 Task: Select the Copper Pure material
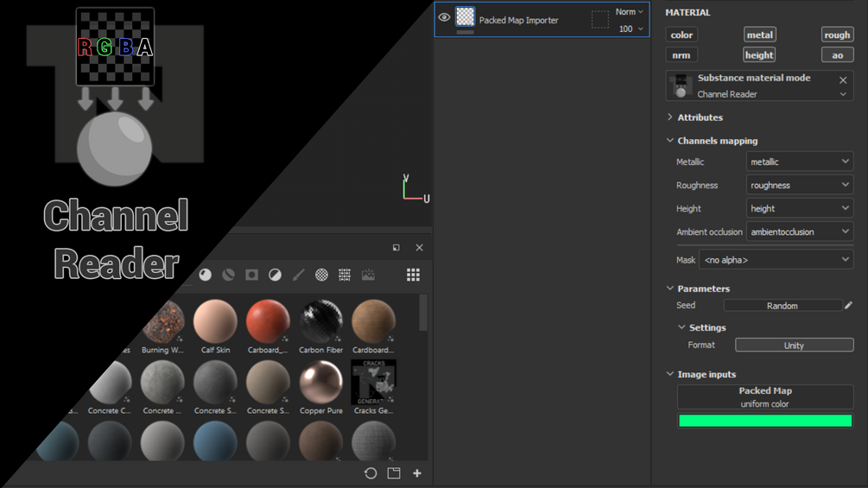321,387
